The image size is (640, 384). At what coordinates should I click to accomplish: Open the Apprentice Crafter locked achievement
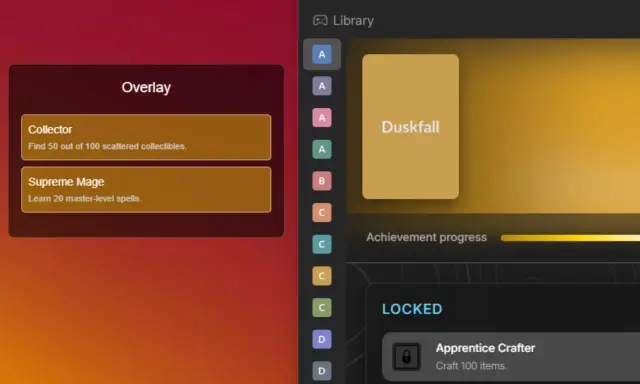pyautogui.click(x=511, y=357)
